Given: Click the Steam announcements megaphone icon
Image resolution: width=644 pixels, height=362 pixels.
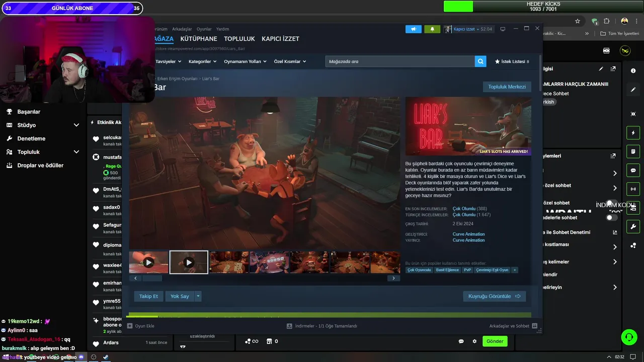Looking at the screenshot, I should 414,29.
